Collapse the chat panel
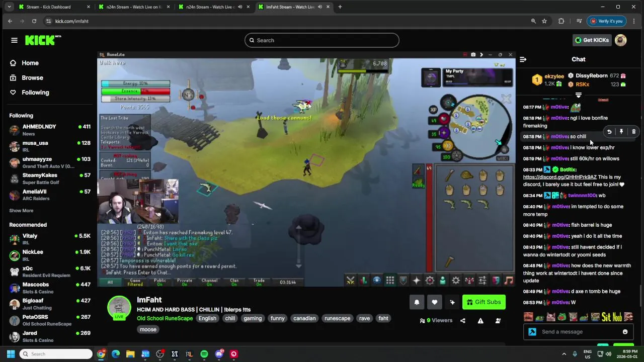 pyautogui.click(x=523, y=59)
